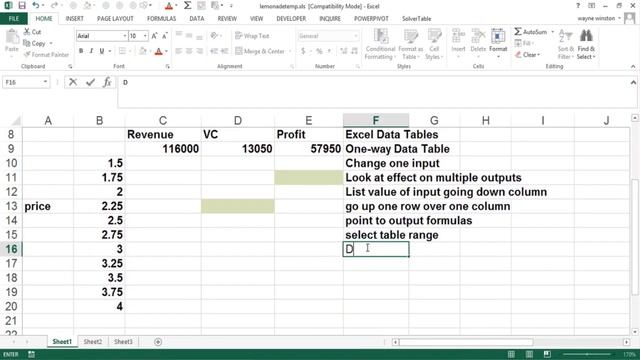Select the cell containing 116000
This screenshot has width=640, height=360.
163,149
